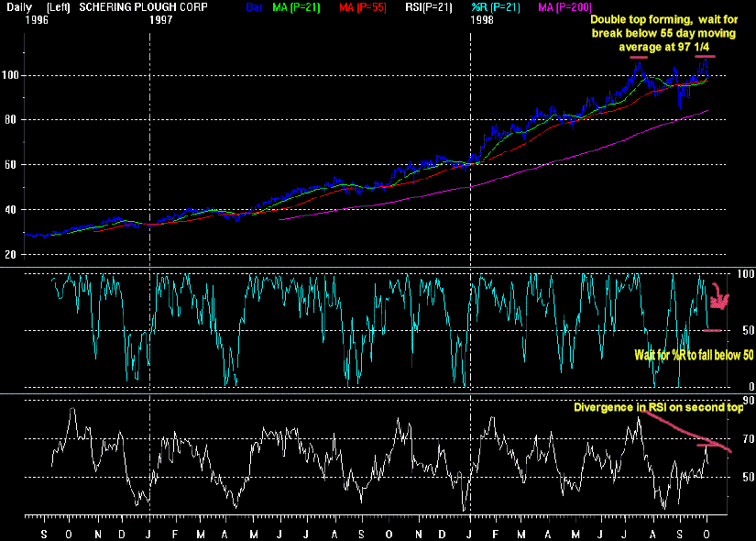This screenshot has height=541, width=756.
Task: Click the '40' price axis label
Action: (10, 210)
